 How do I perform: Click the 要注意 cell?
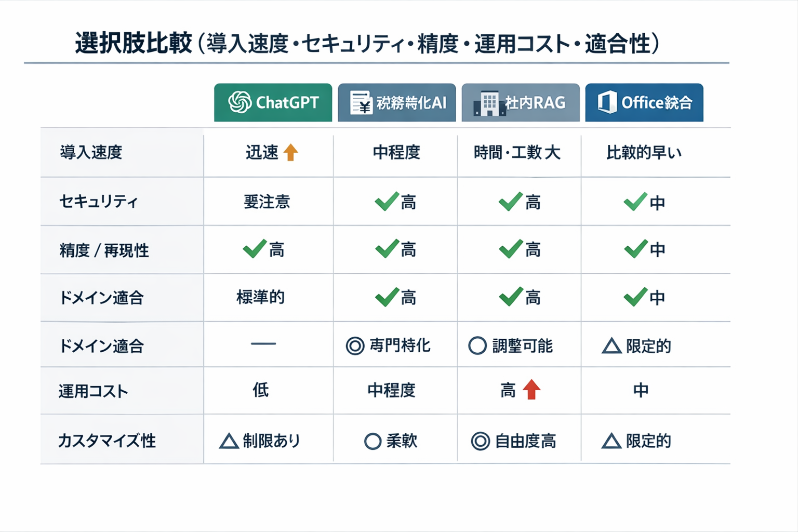(267, 201)
